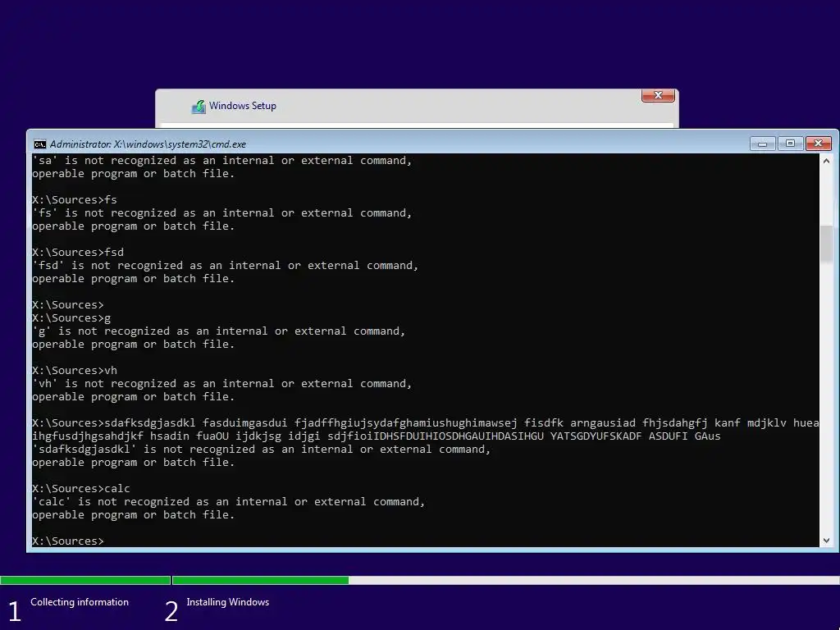Click the Installing Windows progress bar

pos(506,580)
